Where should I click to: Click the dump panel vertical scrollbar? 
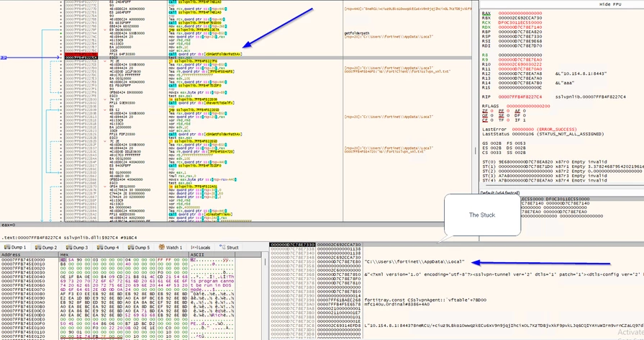point(266,296)
